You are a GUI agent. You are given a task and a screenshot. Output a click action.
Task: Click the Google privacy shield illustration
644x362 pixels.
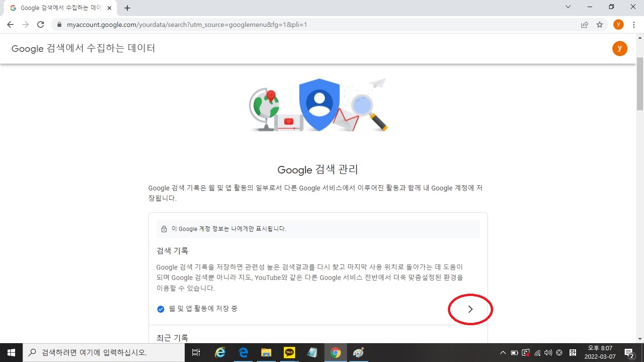pos(319,105)
